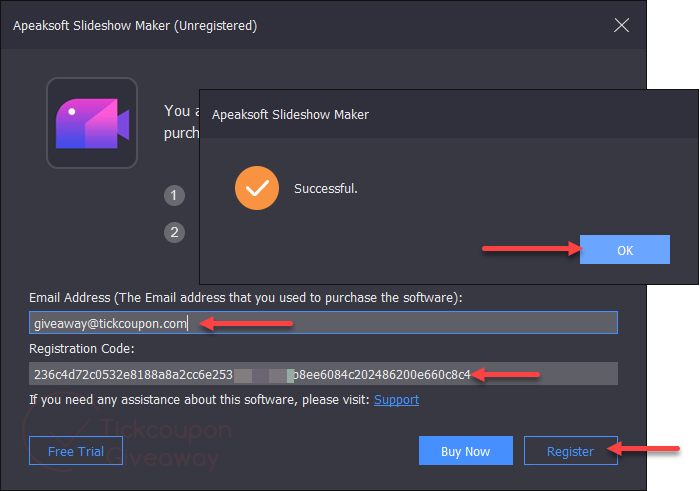Open the Support link
The image size is (700, 491).
396,399
